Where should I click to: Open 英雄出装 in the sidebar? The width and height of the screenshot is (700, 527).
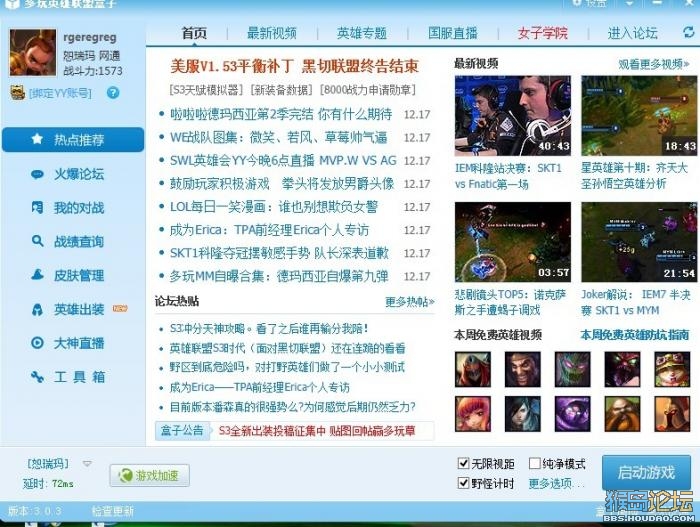tap(68, 310)
